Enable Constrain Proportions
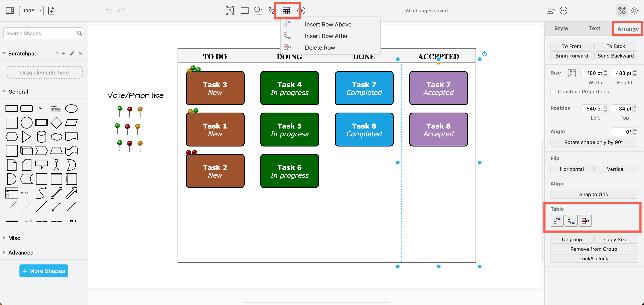 tap(553, 91)
